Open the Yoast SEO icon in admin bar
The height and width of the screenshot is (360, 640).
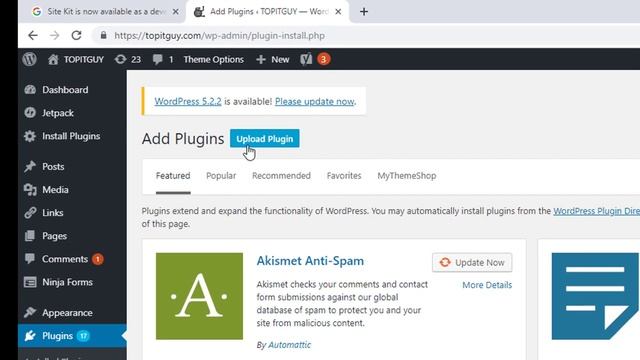point(306,60)
